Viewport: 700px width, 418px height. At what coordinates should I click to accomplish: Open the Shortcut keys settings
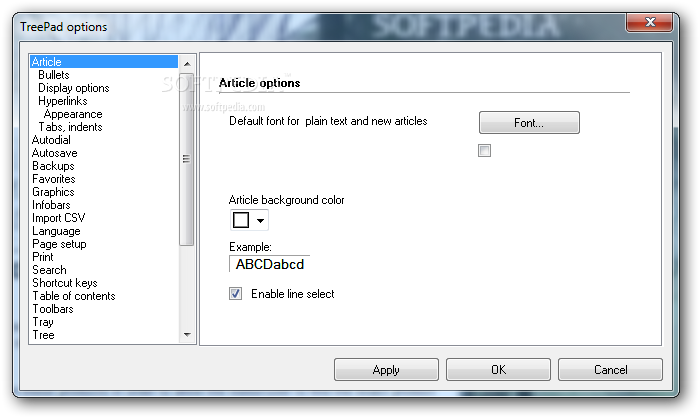click(65, 283)
